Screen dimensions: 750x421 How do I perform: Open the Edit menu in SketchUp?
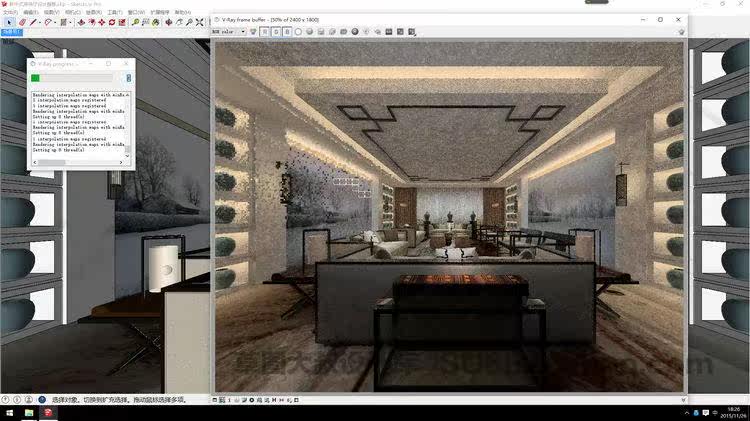(x=31, y=12)
